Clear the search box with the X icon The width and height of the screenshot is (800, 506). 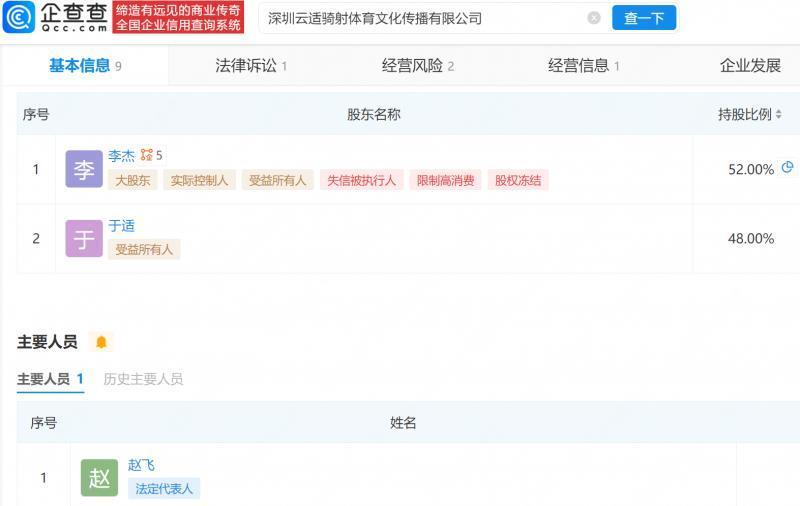(x=594, y=18)
